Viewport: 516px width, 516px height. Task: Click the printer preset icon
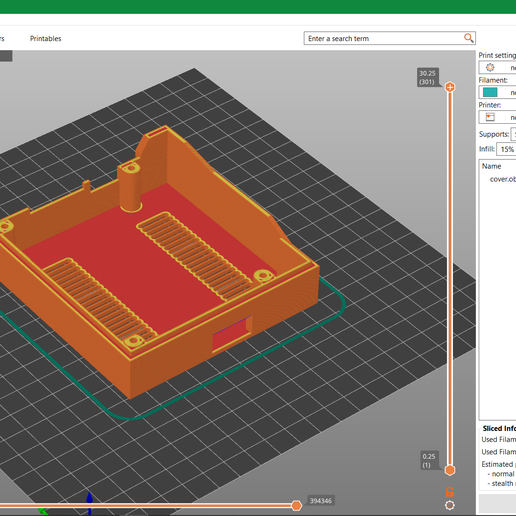(490, 117)
